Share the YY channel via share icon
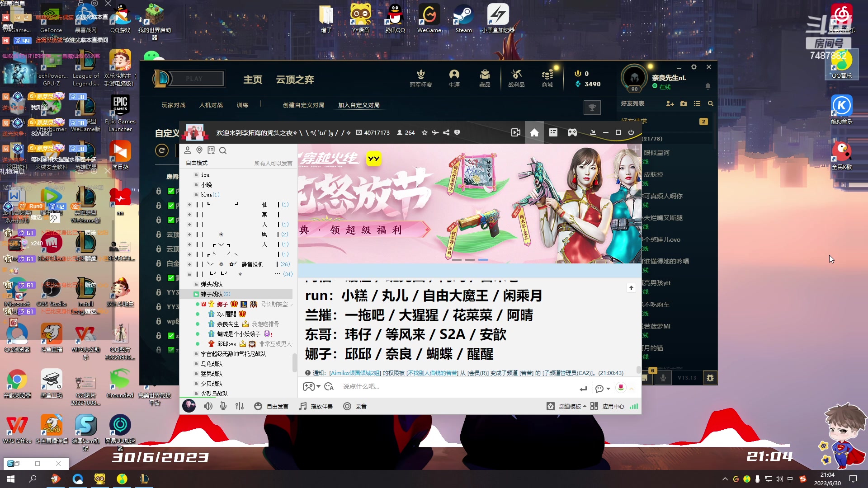 click(446, 132)
